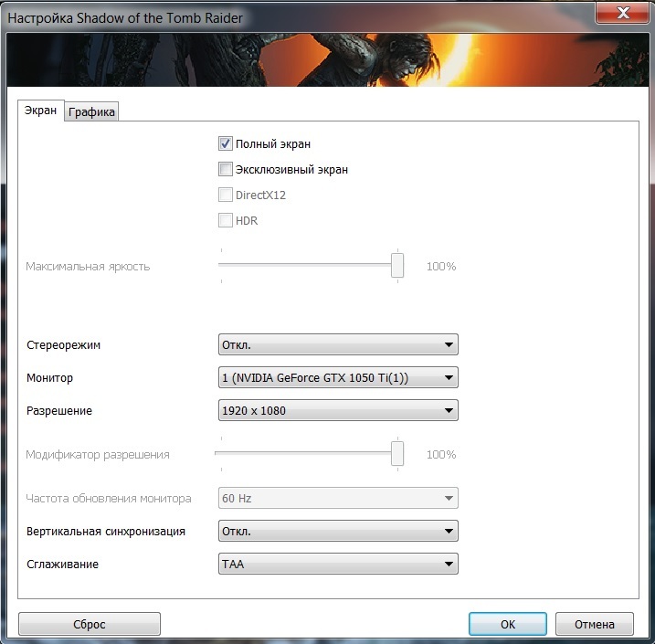The width and height of the screenshot is (655, 644).
Task: Click the Модификатор разрешения slider handle
Action: tap(397, 453)
